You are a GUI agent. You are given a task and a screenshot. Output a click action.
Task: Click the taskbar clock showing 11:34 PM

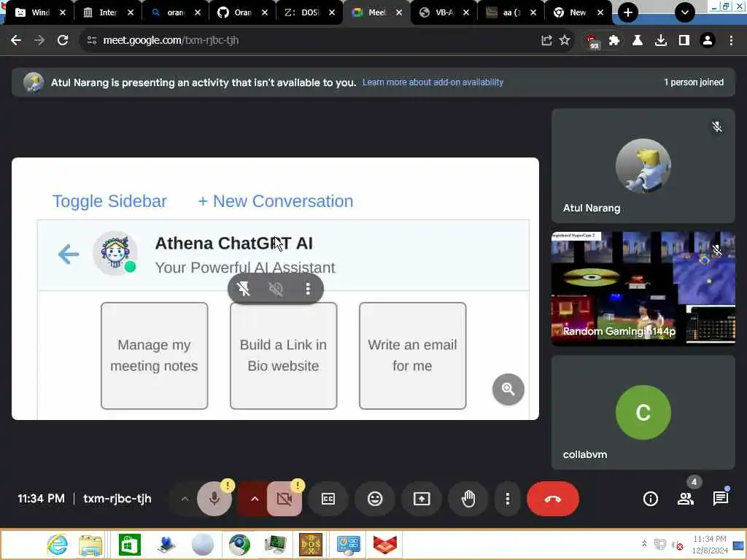[709, 544]
